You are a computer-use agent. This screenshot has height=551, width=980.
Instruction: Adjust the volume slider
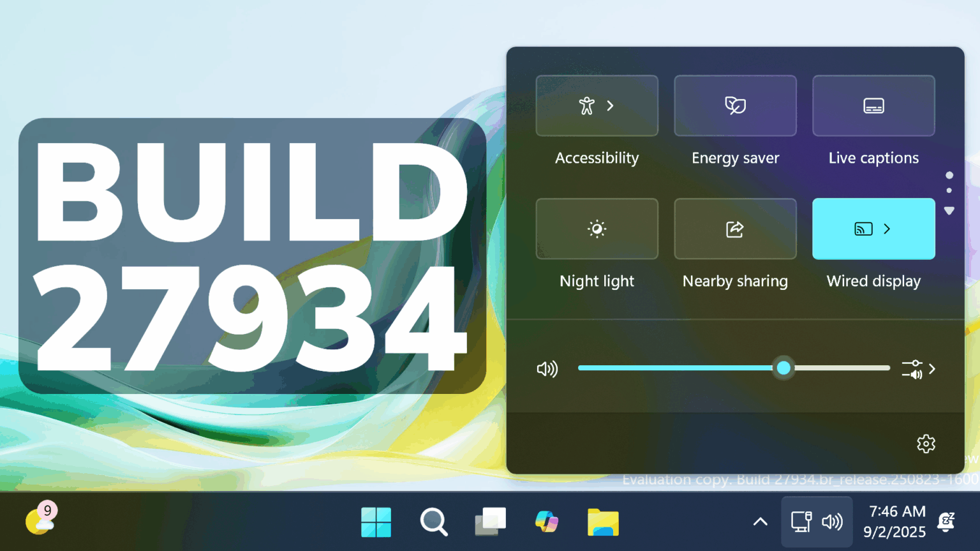[x=784, y=368]
